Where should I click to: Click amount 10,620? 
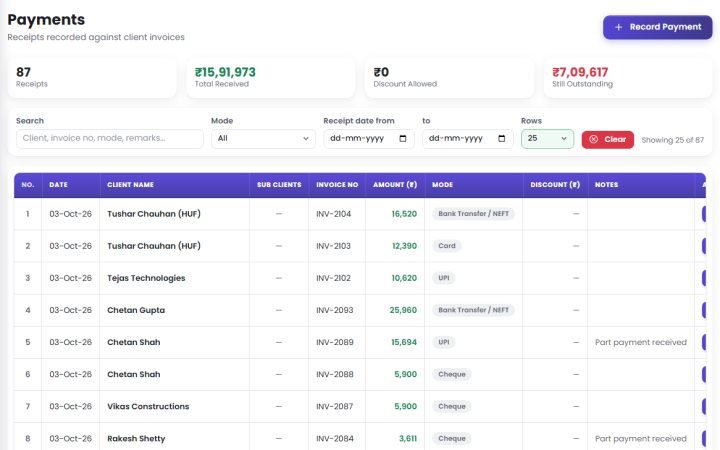point(404,278)
